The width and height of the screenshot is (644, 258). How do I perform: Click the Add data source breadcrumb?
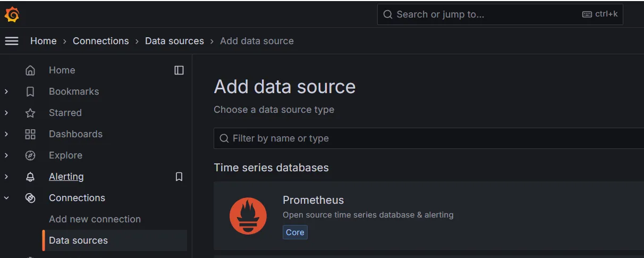(x=257, y=41)
